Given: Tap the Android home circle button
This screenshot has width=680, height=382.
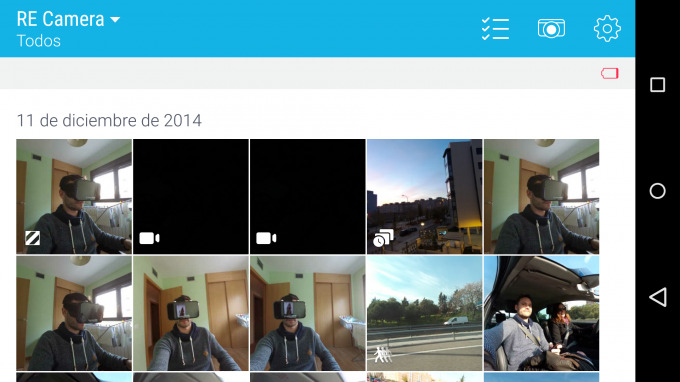Looking at the screenshot, I should [x=657, y=191].
